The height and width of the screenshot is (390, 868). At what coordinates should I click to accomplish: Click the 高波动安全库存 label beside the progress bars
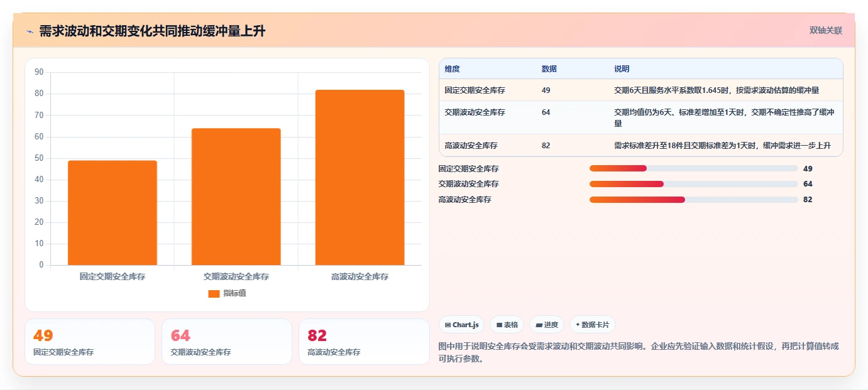pyautogui.click(x=464, y=200)
